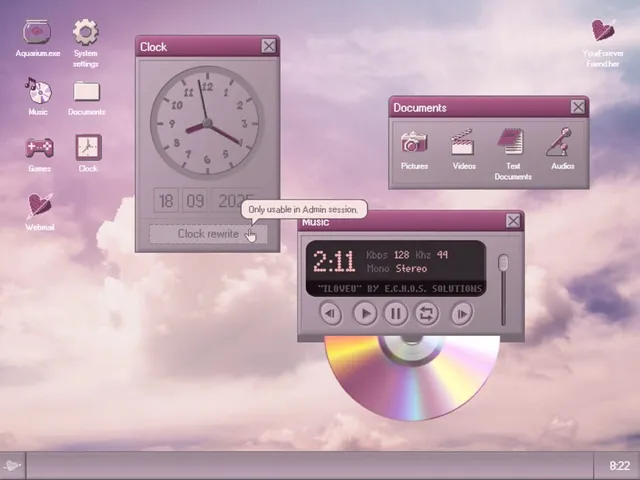Skip to next track

click(x=462, y=313)
